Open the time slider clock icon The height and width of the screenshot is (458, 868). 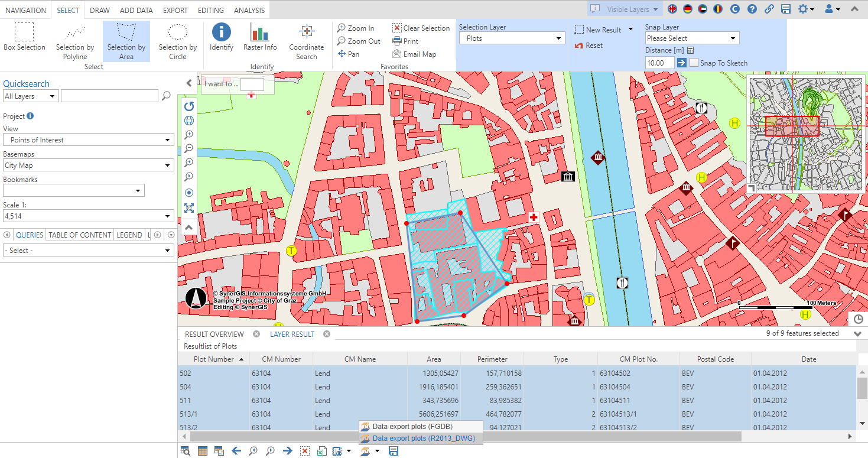point(858,319)
